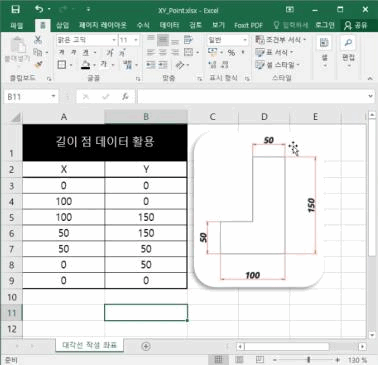Center cell text horizontally

(163, 52)
